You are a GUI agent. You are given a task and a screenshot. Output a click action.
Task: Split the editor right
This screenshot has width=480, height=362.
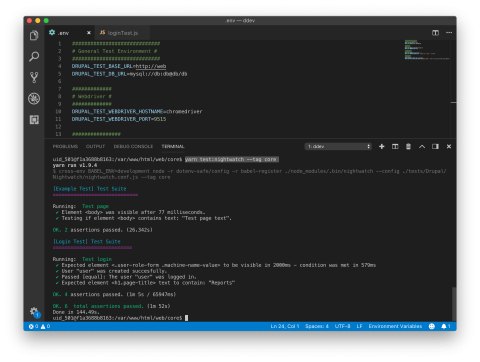pos(435,33)
